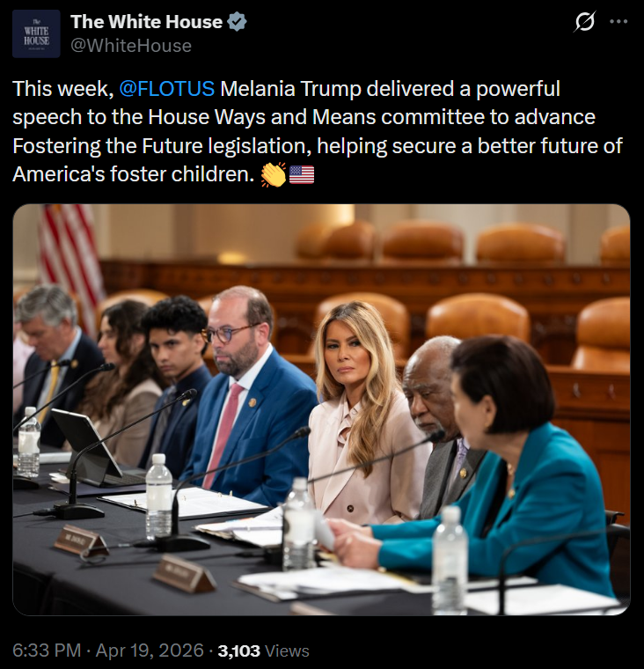This screenshot has height=669, width=644.
Task: Open the three-dot more options menu
Action: click(618, 21)
